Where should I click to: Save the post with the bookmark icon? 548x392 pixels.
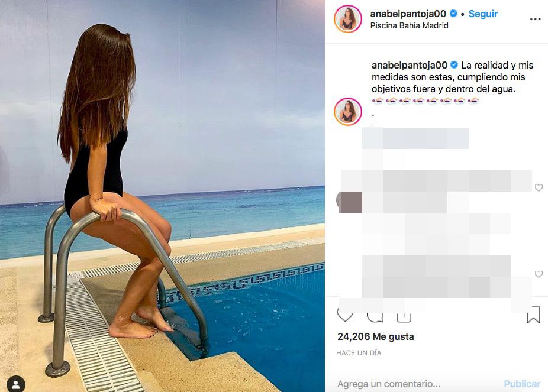[x=533, y=315]
